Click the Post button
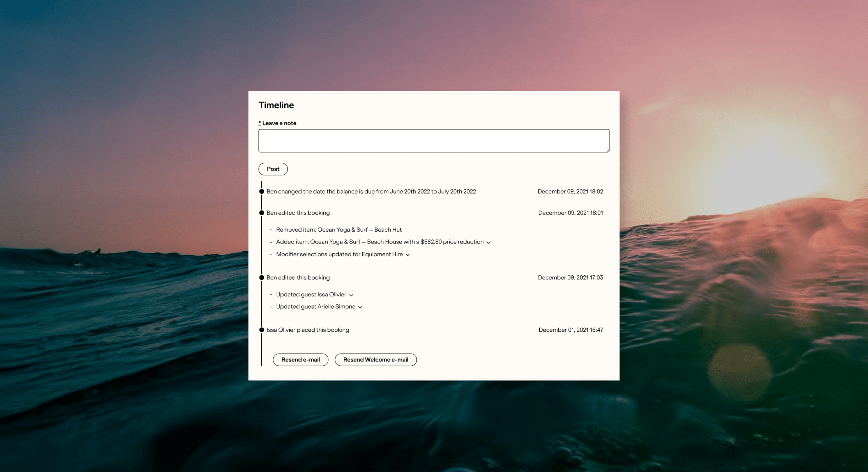 click(273, 169)
